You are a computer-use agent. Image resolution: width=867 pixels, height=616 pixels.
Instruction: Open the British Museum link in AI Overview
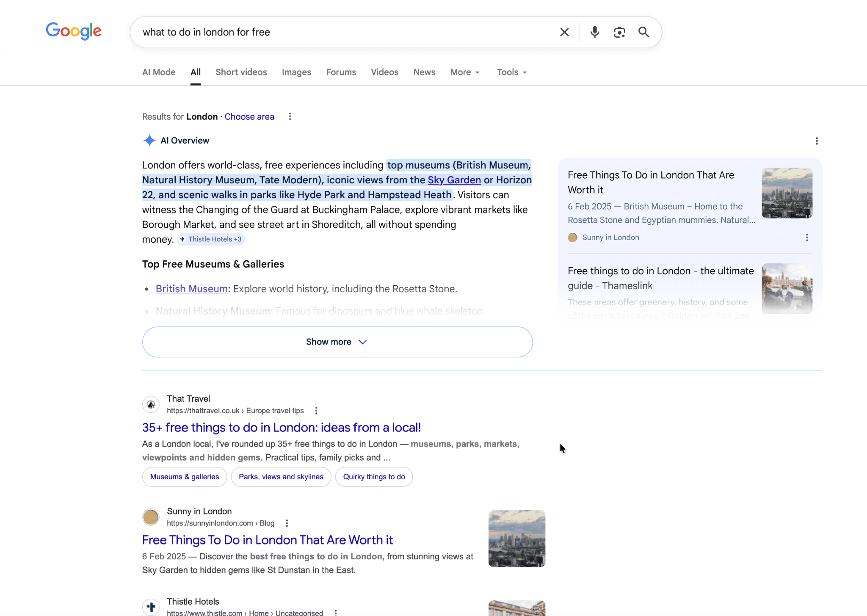pos(191,288)
